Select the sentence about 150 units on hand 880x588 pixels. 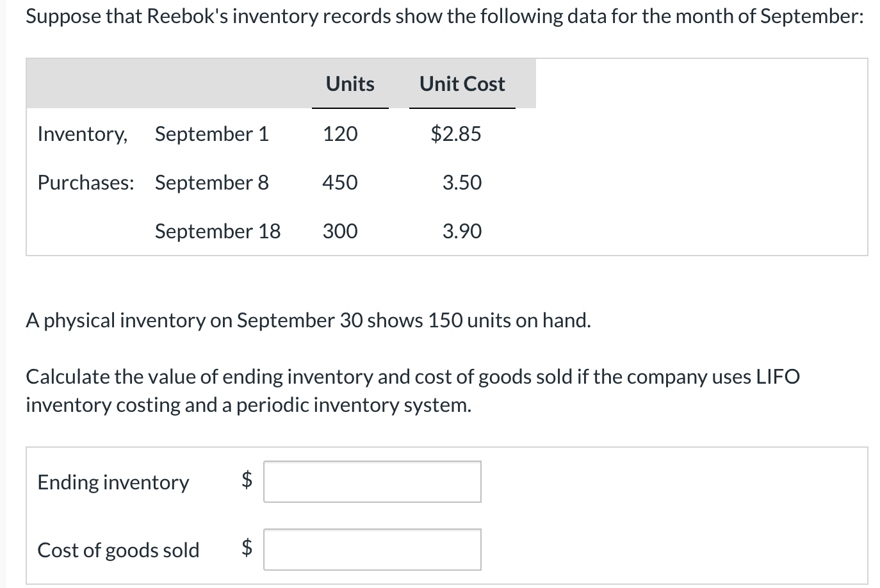coord(307,320)
